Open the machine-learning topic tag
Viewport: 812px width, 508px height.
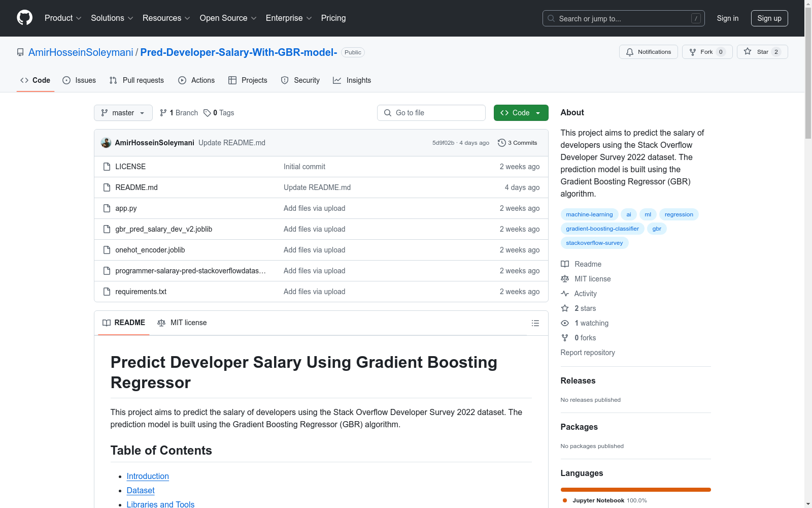pyautogui.click(x=589, y=214)
